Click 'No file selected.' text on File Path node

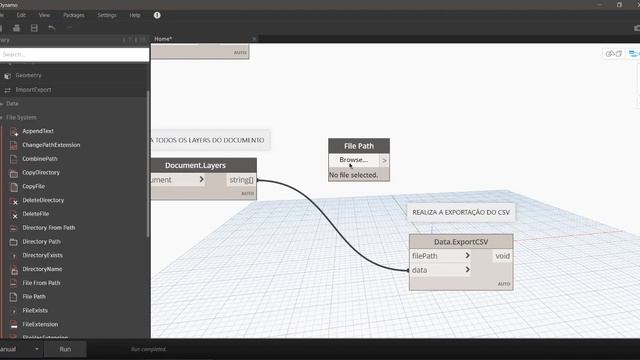point(353,175)
